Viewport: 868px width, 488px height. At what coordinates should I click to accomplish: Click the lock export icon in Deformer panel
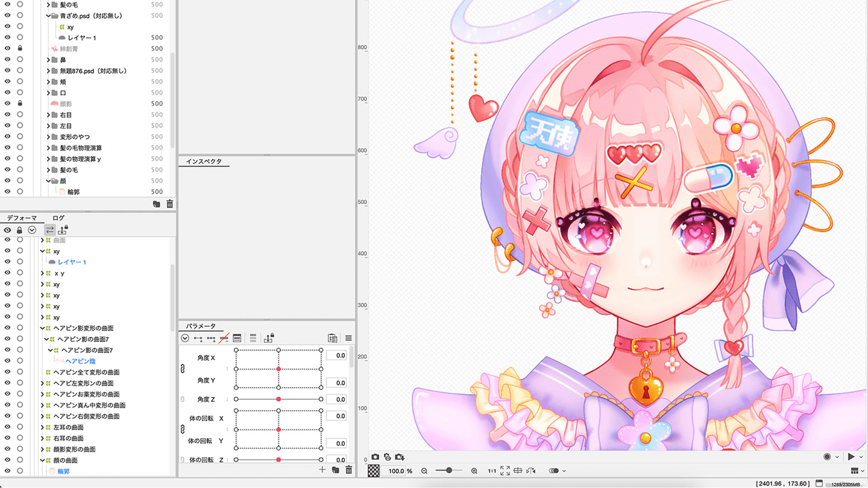tap(63, 230)
